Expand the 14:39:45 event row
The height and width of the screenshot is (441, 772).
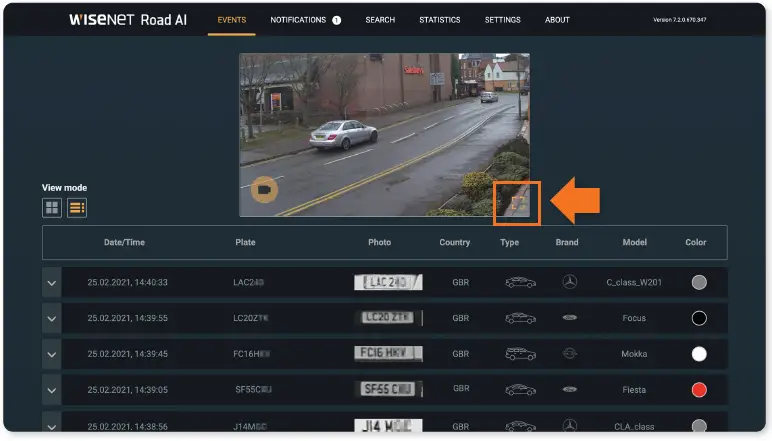52,354
